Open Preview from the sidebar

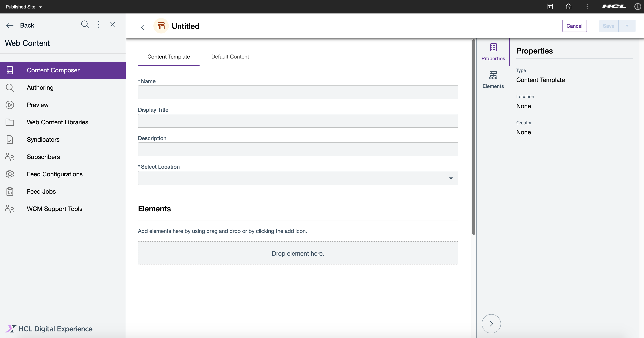(x=63, y=105)
